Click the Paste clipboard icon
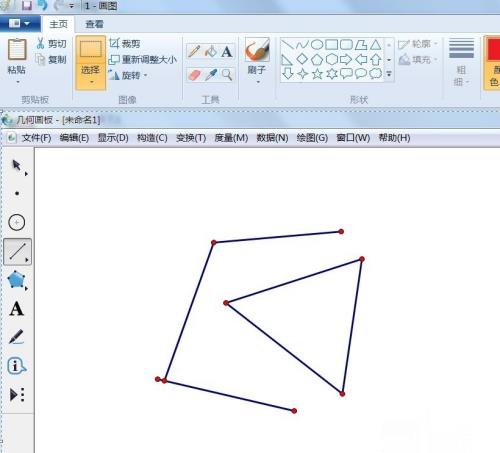The height and width of the screenshot is (453, 500). (x=17, y=49)
